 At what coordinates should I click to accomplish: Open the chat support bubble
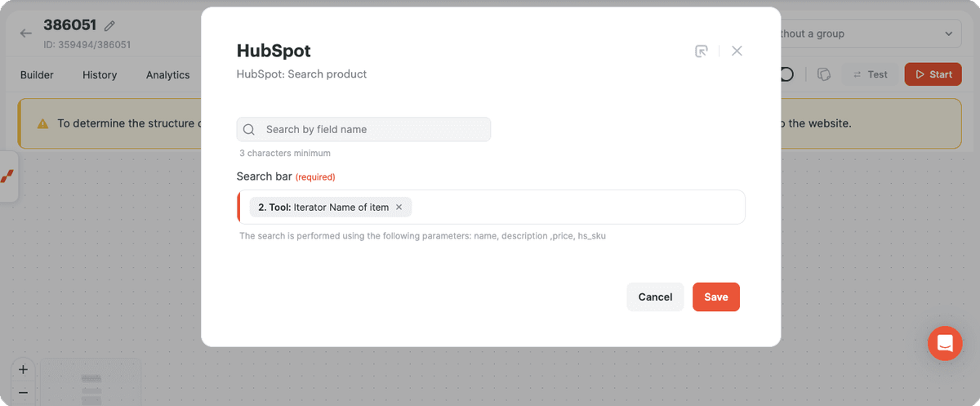click(945, 343)
